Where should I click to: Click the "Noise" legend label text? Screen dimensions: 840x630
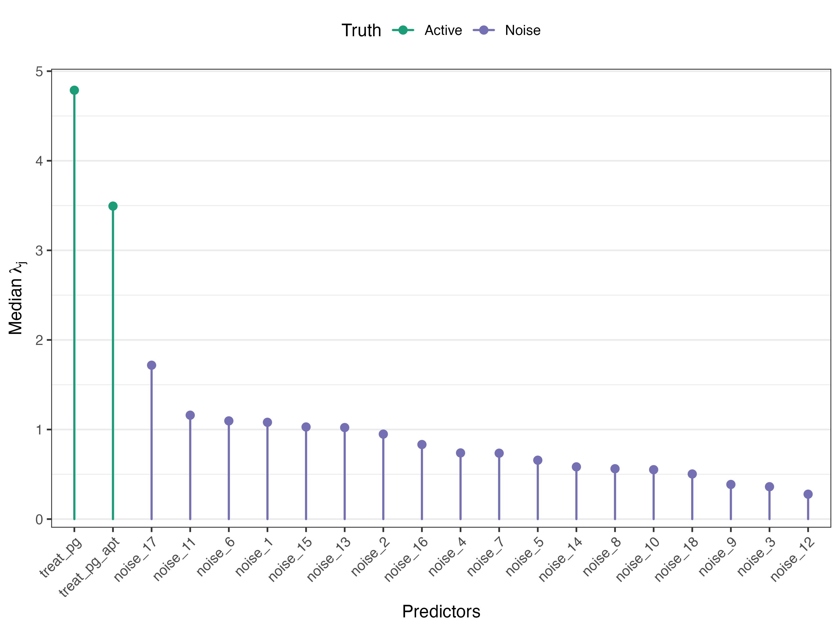point(523,30)
